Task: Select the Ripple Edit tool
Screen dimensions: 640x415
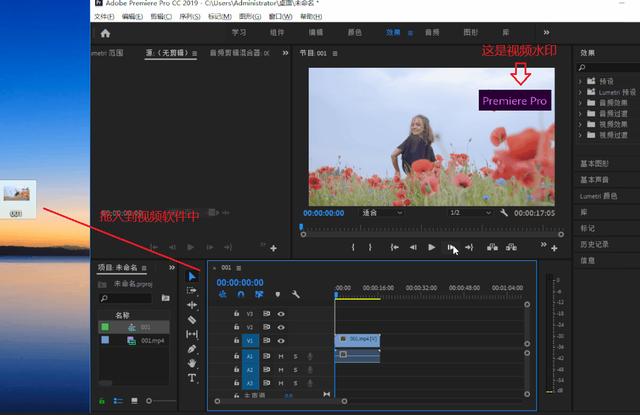Action: (192, 305)
